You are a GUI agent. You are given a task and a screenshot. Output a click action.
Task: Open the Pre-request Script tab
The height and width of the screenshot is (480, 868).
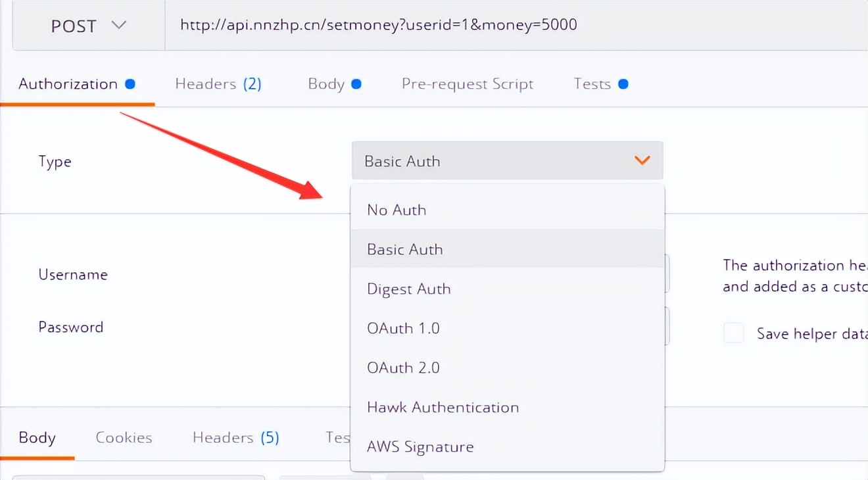pos(467,84)
